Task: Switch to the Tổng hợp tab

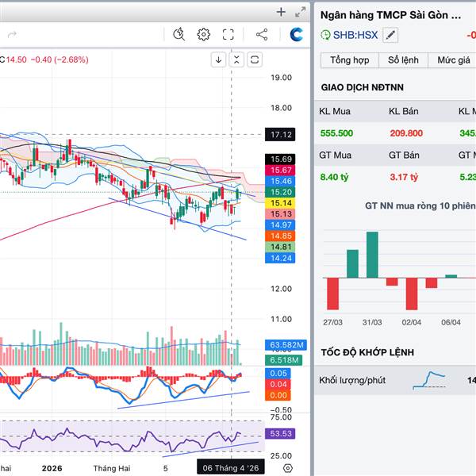Action: [x=349, y=60]
